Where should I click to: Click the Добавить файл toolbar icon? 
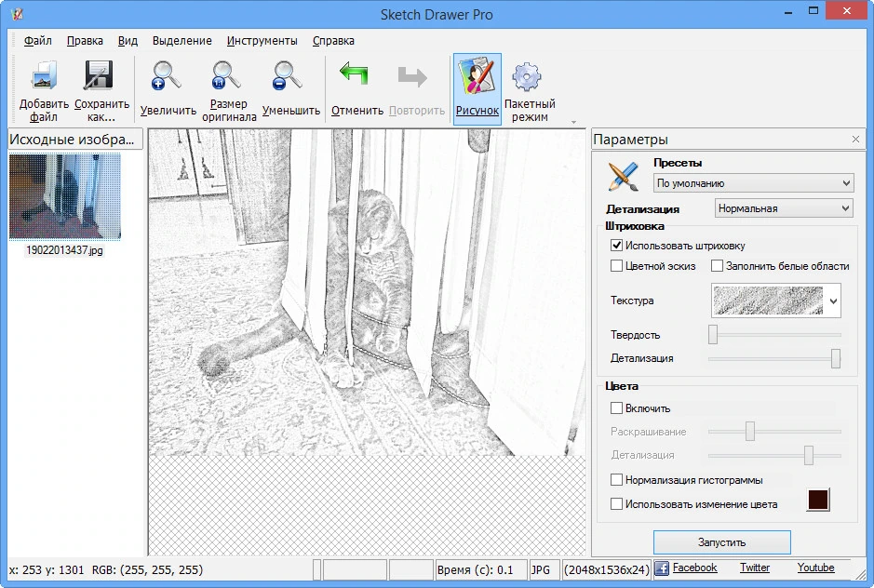tap(44, 75)
